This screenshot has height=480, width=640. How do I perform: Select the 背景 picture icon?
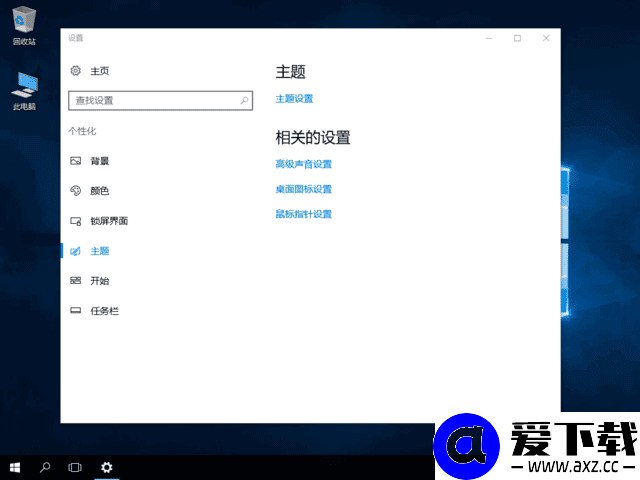pyautogui.click(x=76, y=161)
